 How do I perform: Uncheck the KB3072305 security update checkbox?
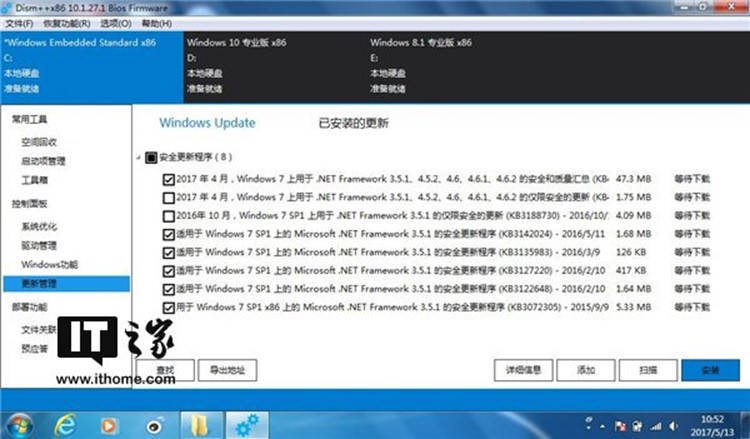coord(168,306)
